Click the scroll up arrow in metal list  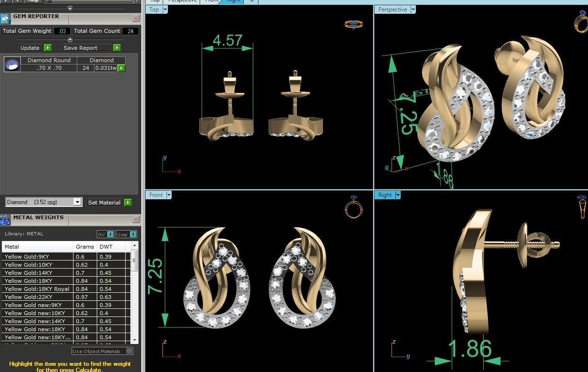[x=135, y=246]
